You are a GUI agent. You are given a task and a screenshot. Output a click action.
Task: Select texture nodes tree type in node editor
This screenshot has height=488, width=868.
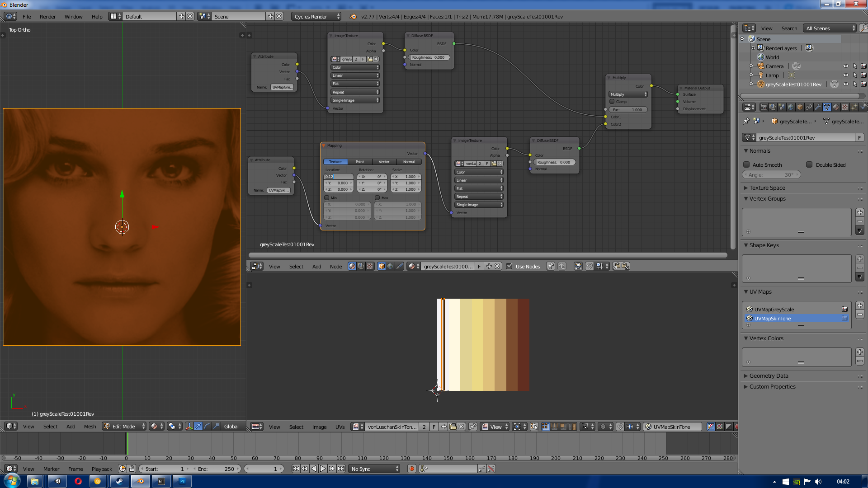370,266
